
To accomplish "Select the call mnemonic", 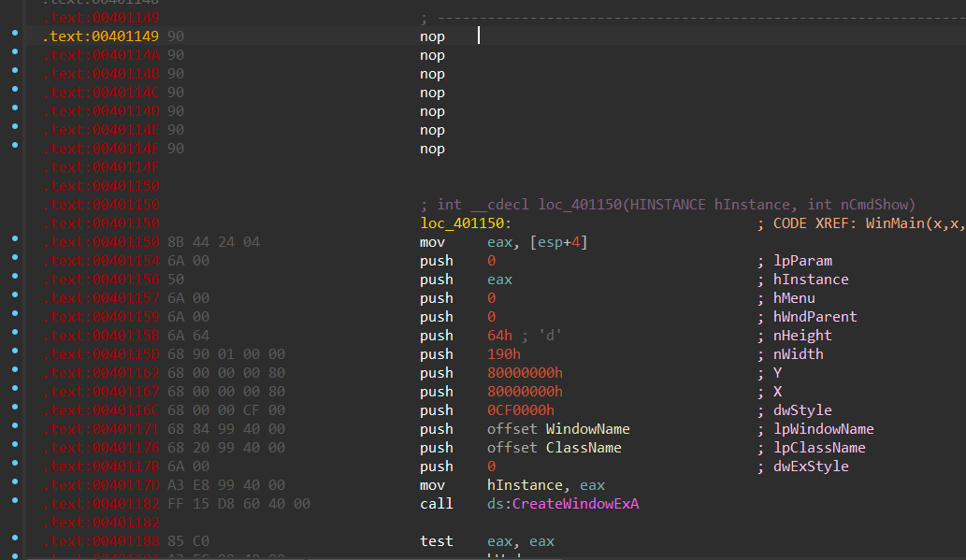I will click(x=436, y=504).
